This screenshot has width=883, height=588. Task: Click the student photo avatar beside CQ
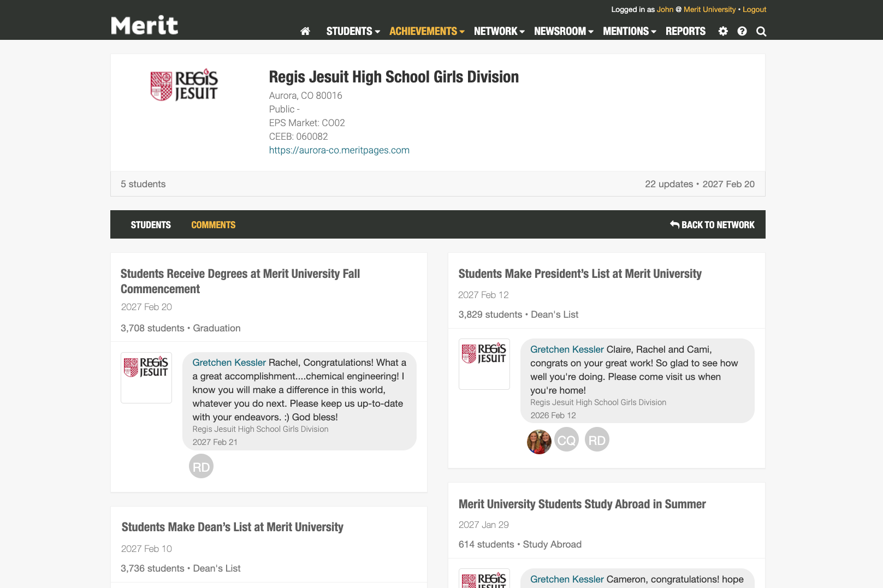[x=539, y=439]
